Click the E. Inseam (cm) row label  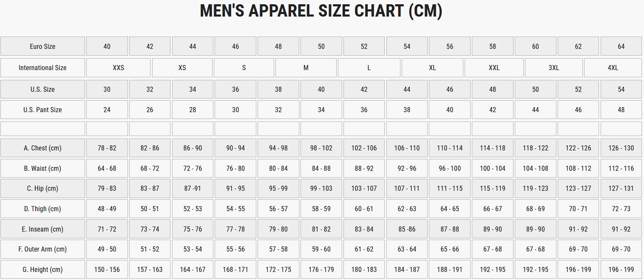43,229
